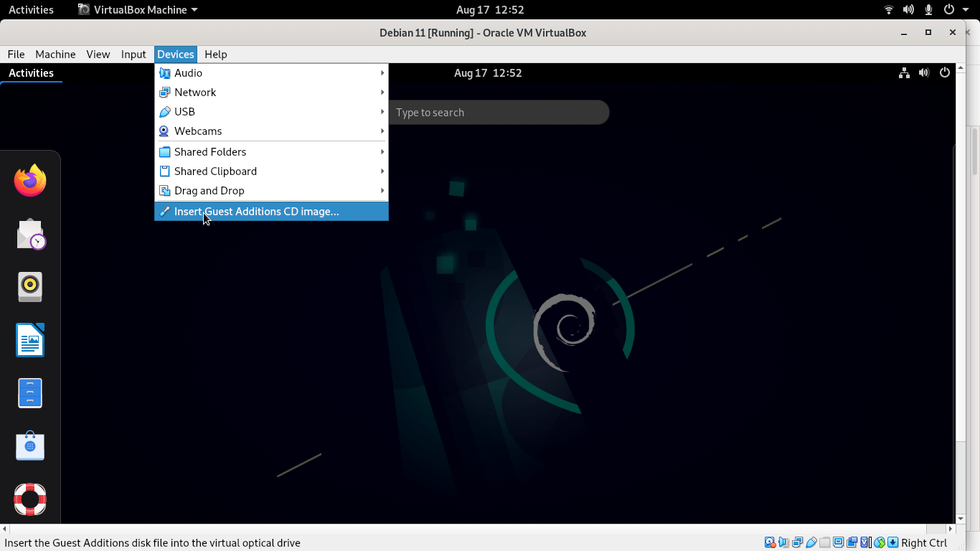The image size is (980, 551).
Task: Click guest Activities button
Action: (31, 72)
